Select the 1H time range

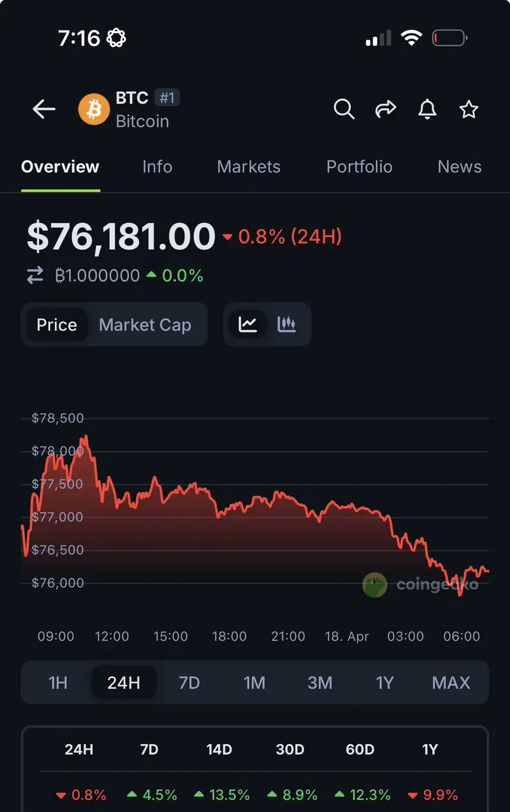pyautogui.click(x=58, y=683)
